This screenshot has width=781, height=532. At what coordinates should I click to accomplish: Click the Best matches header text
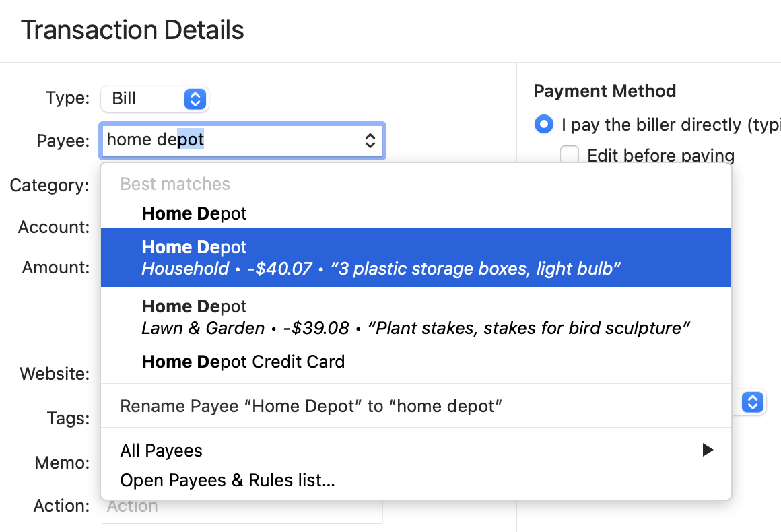tap(175, 184)
